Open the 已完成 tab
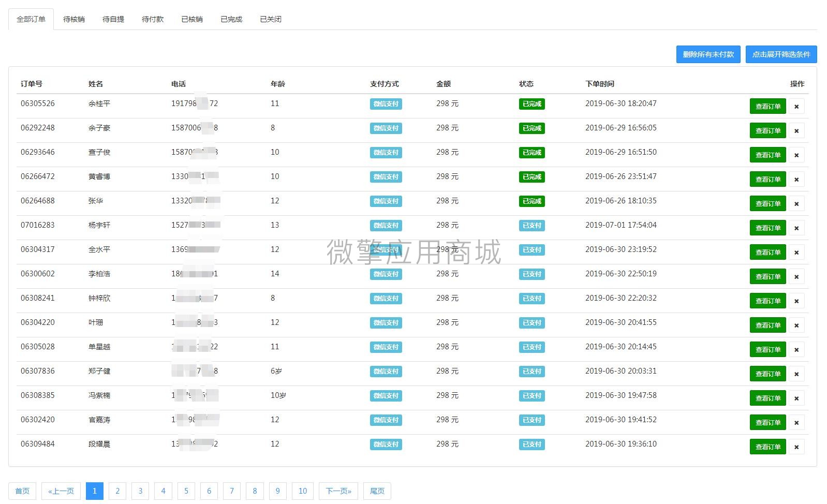Screen dimensions: 827x504 [231, 19]
